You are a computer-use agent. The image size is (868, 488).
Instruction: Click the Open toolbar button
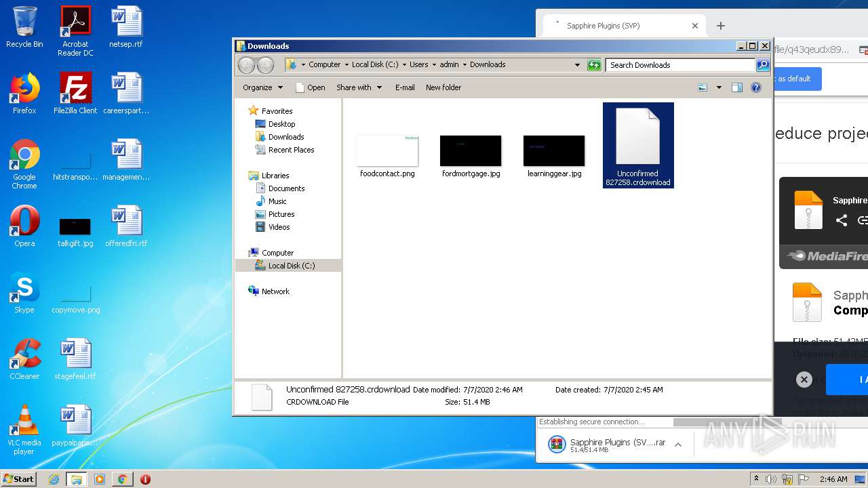click(310, 87)
